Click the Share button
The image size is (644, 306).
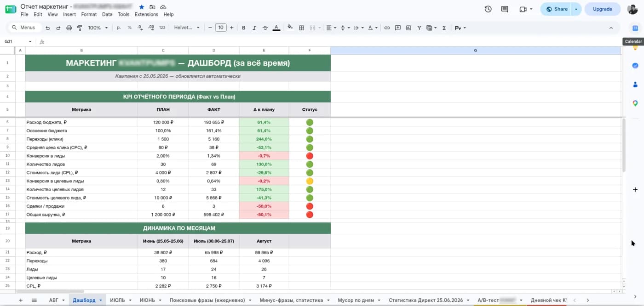pyautogui.click(x=556, y=9)
